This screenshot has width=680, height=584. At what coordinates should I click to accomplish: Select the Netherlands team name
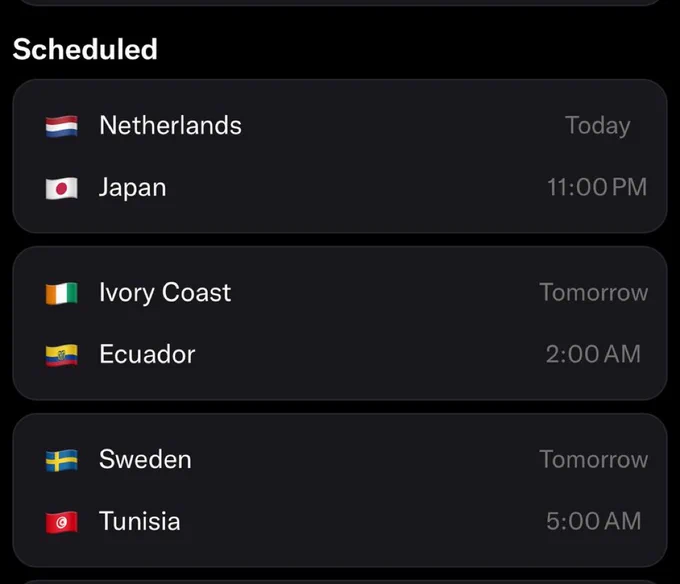170,125
